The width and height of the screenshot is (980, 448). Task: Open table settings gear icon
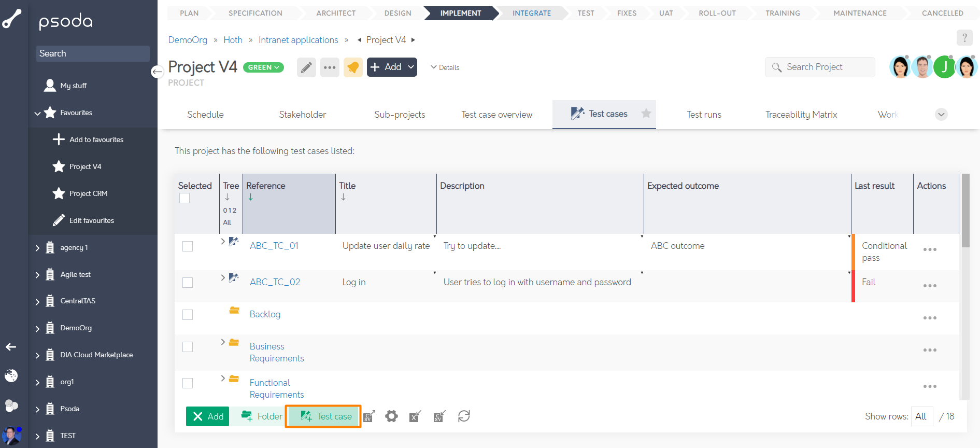[391, 416]
